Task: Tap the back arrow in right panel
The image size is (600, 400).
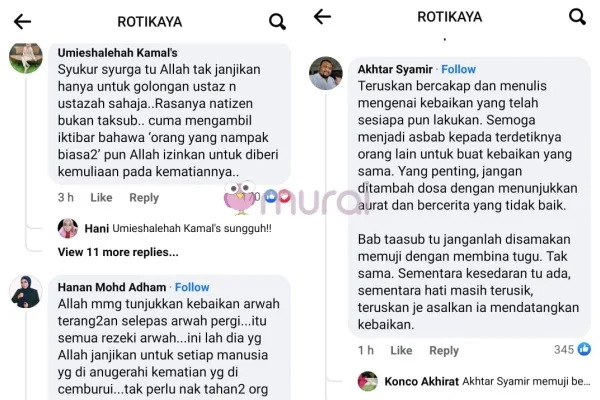Action: click(322, 16)
